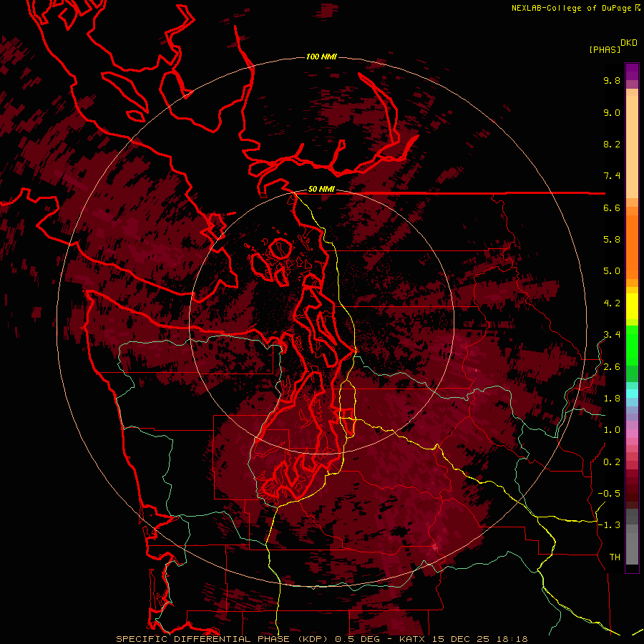Click the 0.2 value on color scale
Viewport: 644px width, 644px height.
click(612, 462)
